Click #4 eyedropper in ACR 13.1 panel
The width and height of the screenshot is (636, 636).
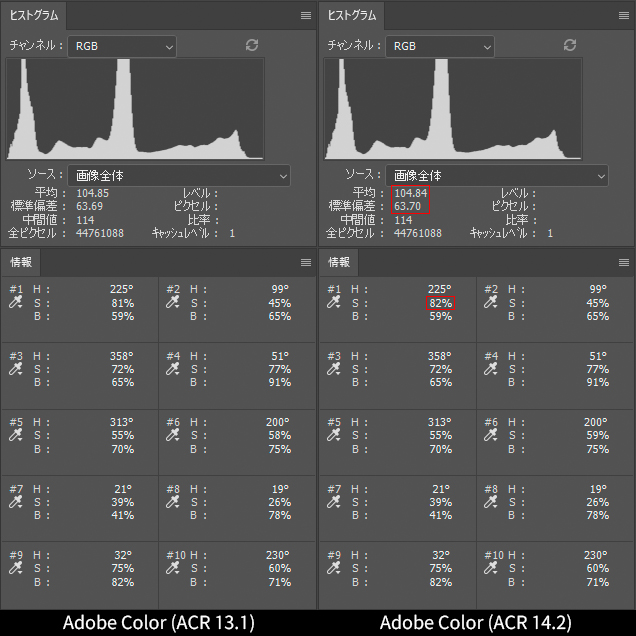[x=172, y=369]
